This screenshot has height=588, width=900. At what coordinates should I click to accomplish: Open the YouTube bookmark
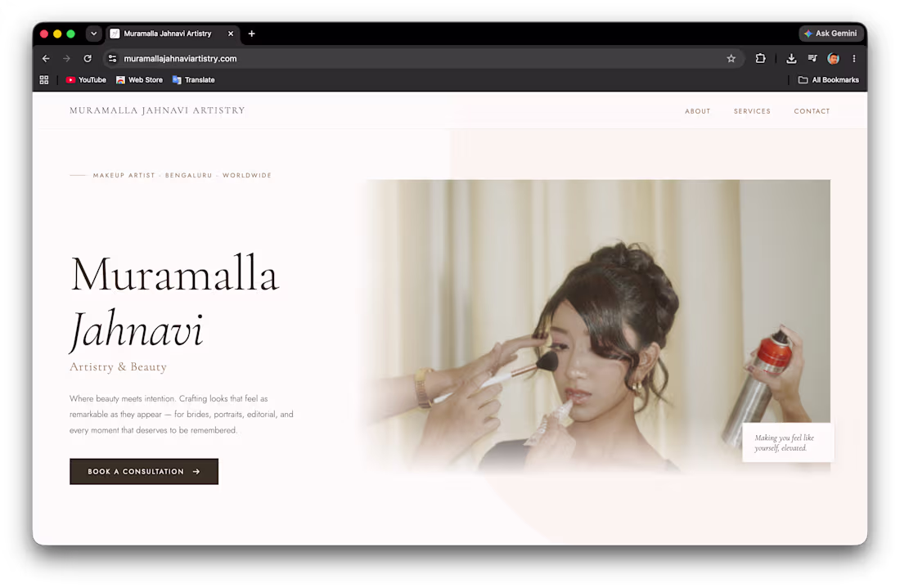click(86, 80)
